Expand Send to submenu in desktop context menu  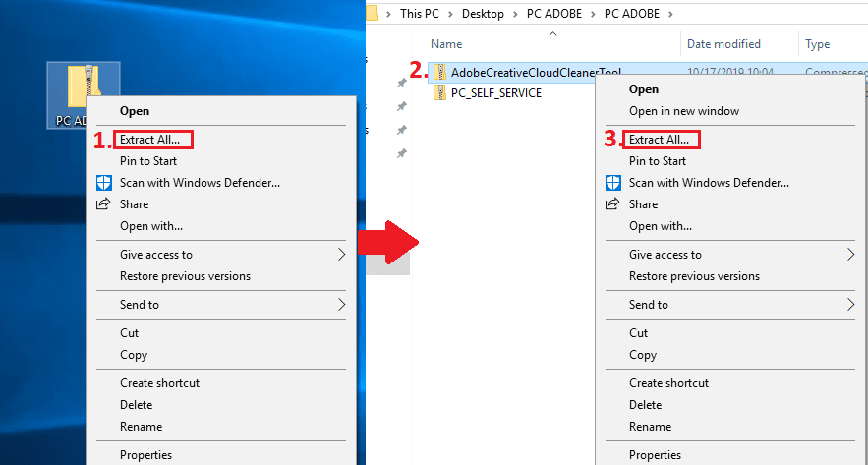tap(341, 305)
